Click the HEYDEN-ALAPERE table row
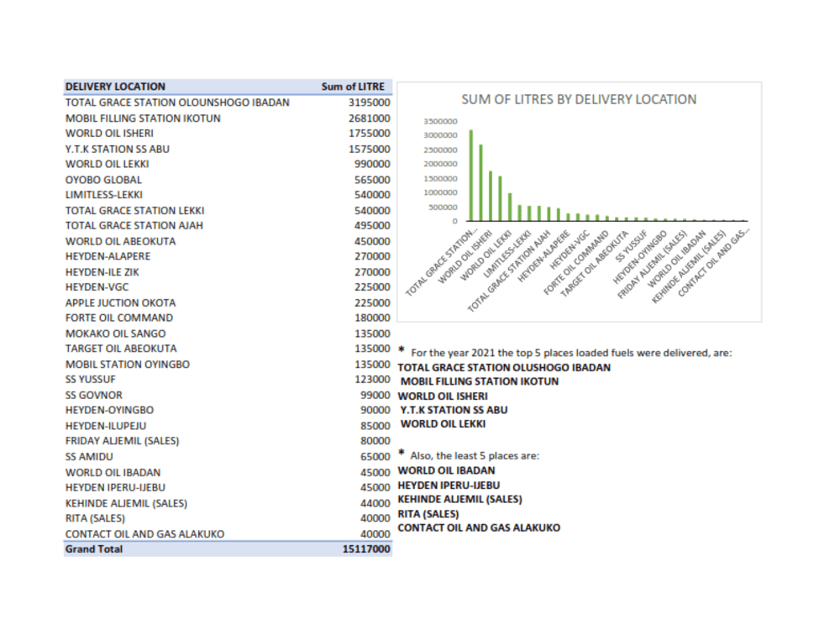Screen dimensions: 840x630 [x=228, y=256]
